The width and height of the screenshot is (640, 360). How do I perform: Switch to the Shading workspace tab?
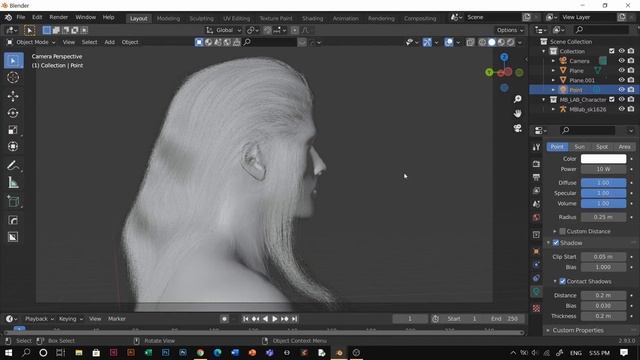312,18
